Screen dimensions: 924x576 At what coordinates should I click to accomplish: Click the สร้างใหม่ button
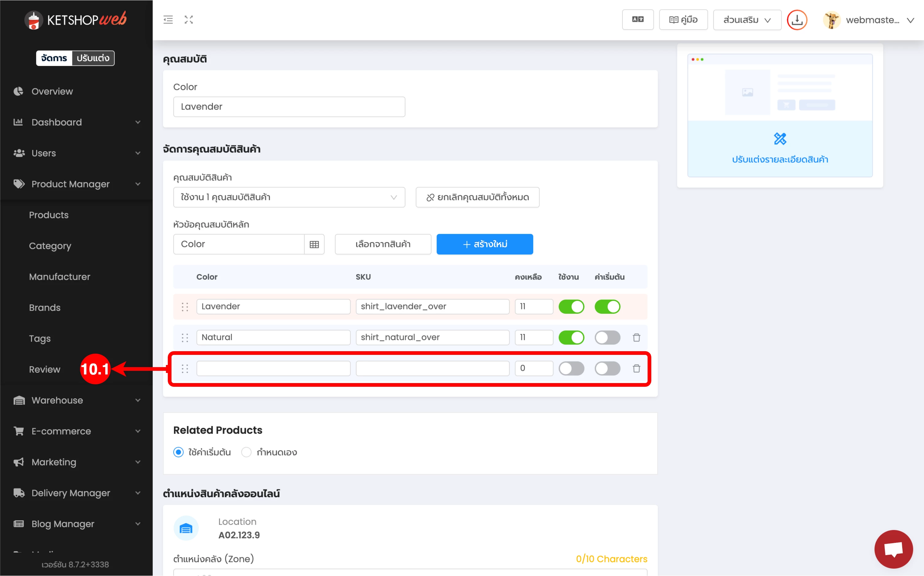point(484,244)
